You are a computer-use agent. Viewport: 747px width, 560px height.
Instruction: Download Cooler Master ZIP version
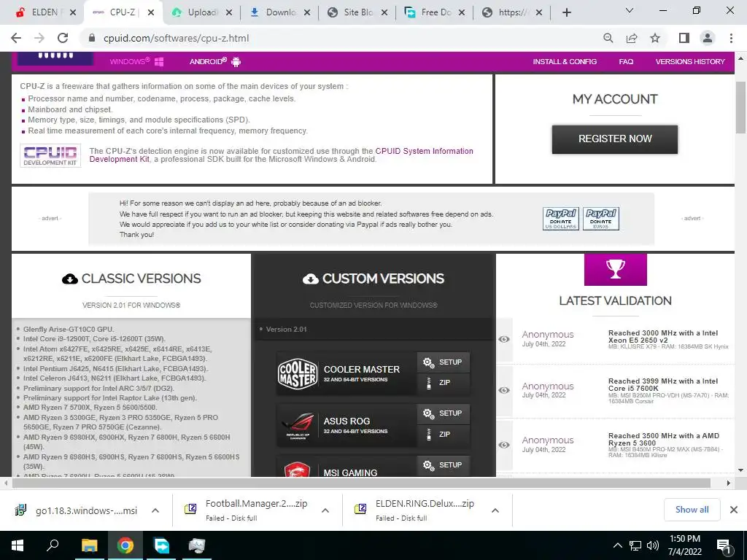click(443, 382)
